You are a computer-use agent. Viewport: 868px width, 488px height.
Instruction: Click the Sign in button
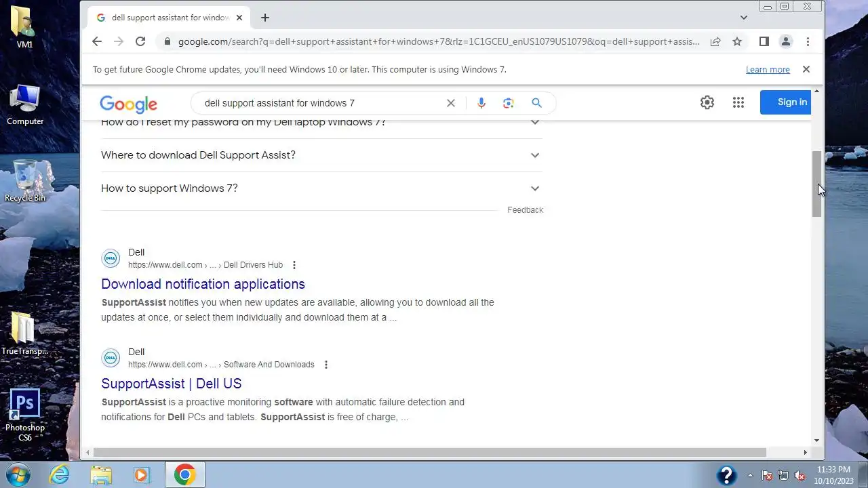coord(785,102)
